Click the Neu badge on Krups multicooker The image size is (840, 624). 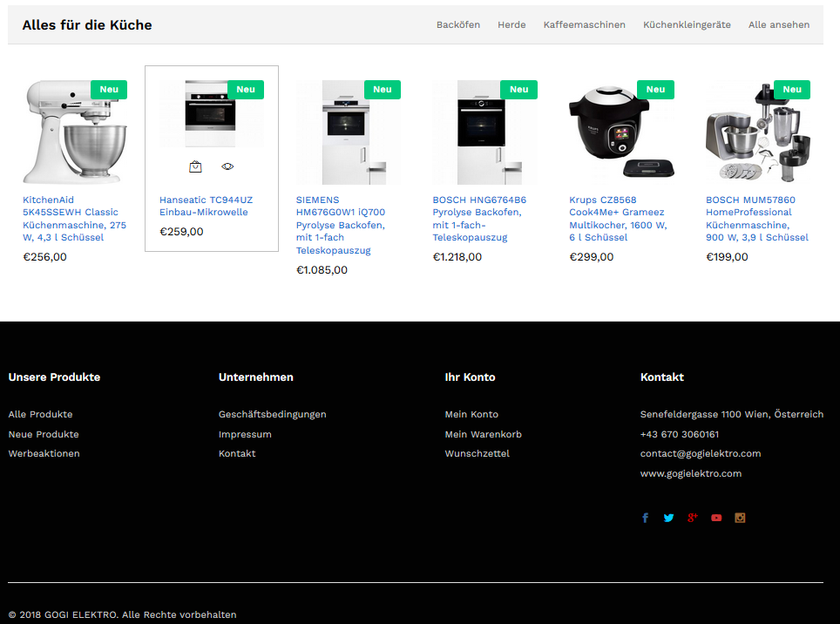tap(656, 90)
